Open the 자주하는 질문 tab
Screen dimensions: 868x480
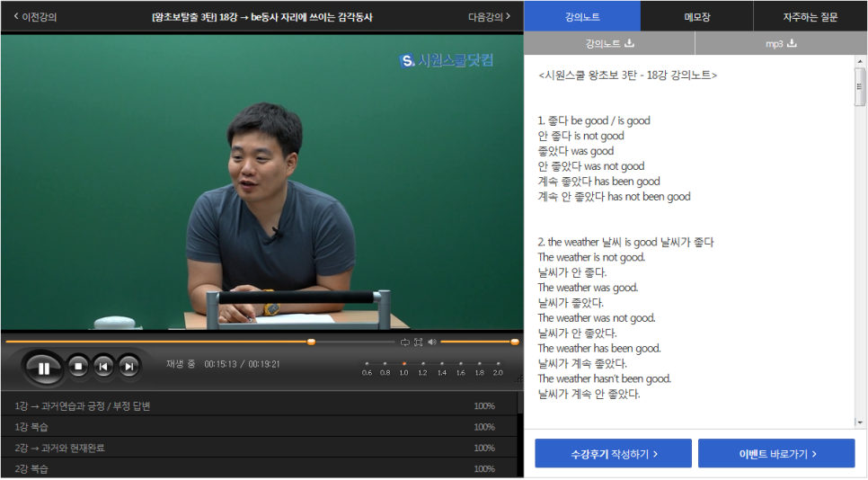pos(810,16)
